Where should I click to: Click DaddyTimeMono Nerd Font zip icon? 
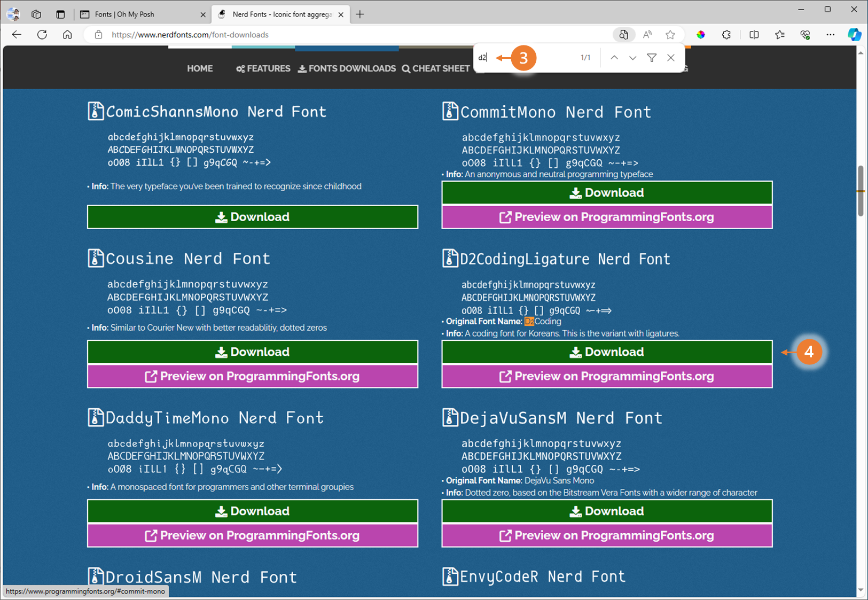[96, 417]
